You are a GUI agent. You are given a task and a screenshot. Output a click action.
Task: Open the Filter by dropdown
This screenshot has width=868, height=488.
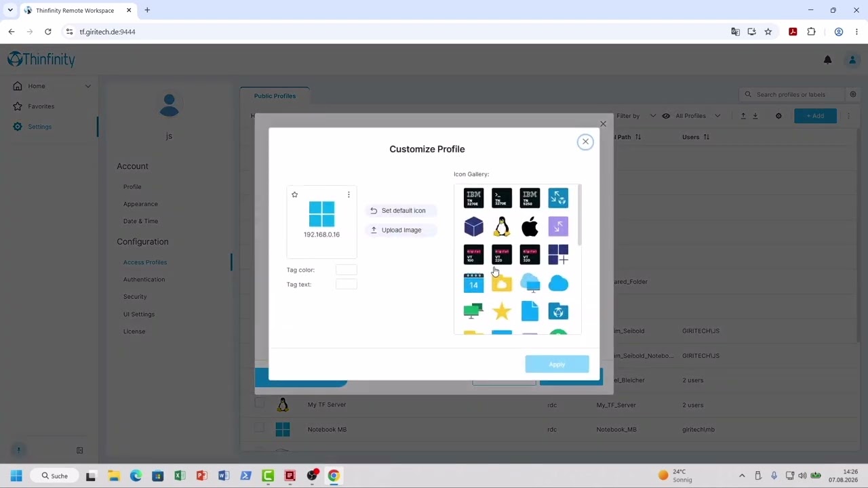[636, 116]
